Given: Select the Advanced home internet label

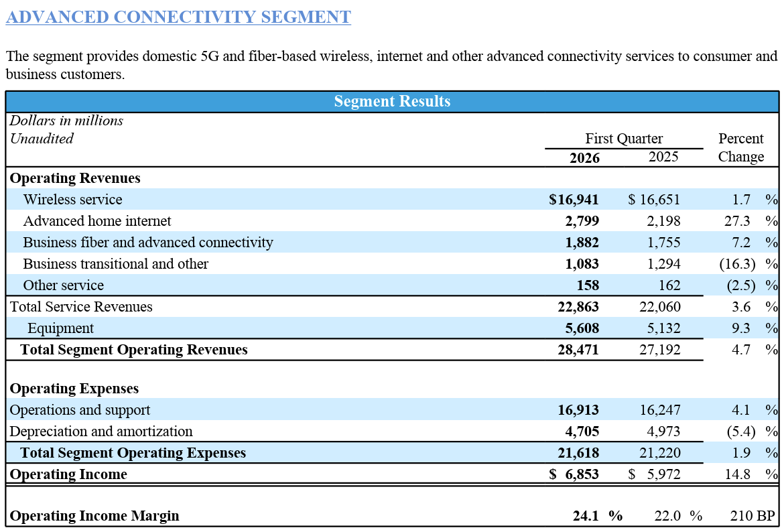Looking at the screenshot, I should pos(97,221).
